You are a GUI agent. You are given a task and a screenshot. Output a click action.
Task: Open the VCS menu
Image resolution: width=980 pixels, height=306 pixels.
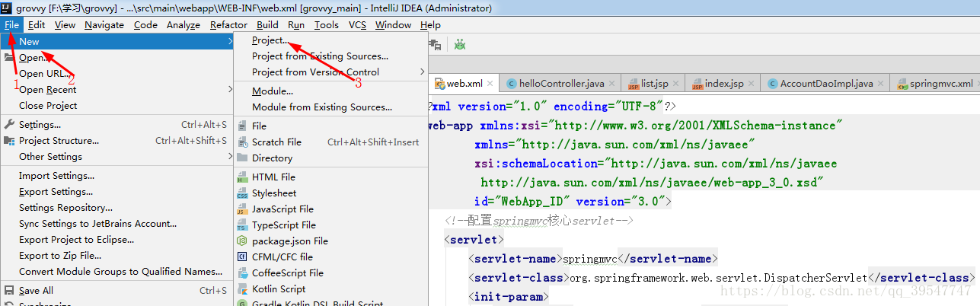coord(358,25)
